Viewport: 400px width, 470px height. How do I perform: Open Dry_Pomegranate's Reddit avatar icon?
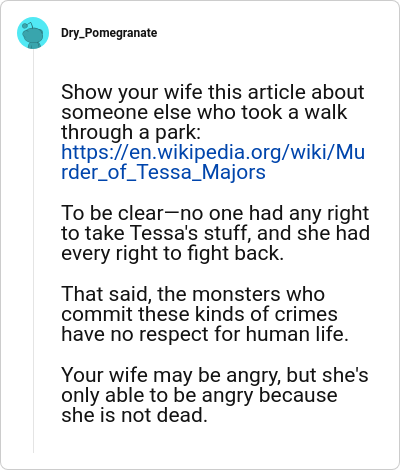click(x=33, y=33)
